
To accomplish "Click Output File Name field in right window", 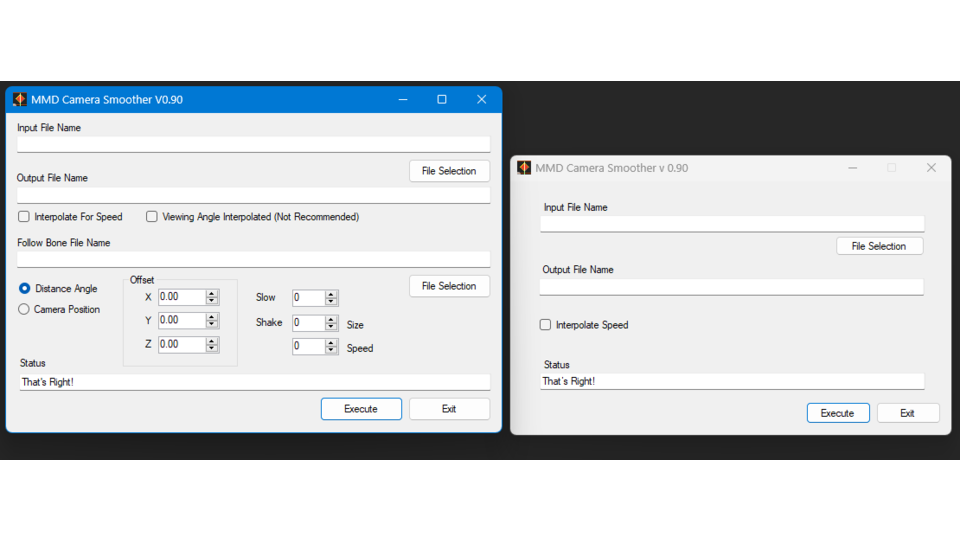I will pyautogui.click(x=732, y=287).
